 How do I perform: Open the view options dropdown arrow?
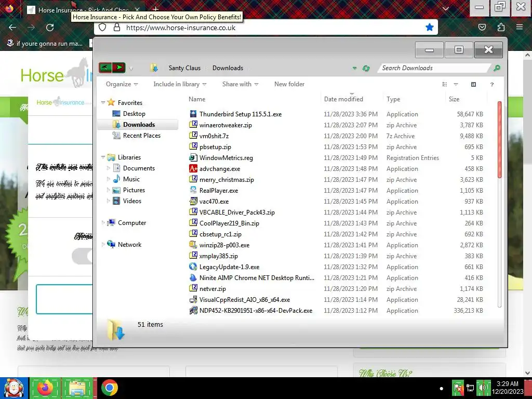(456, 85)
